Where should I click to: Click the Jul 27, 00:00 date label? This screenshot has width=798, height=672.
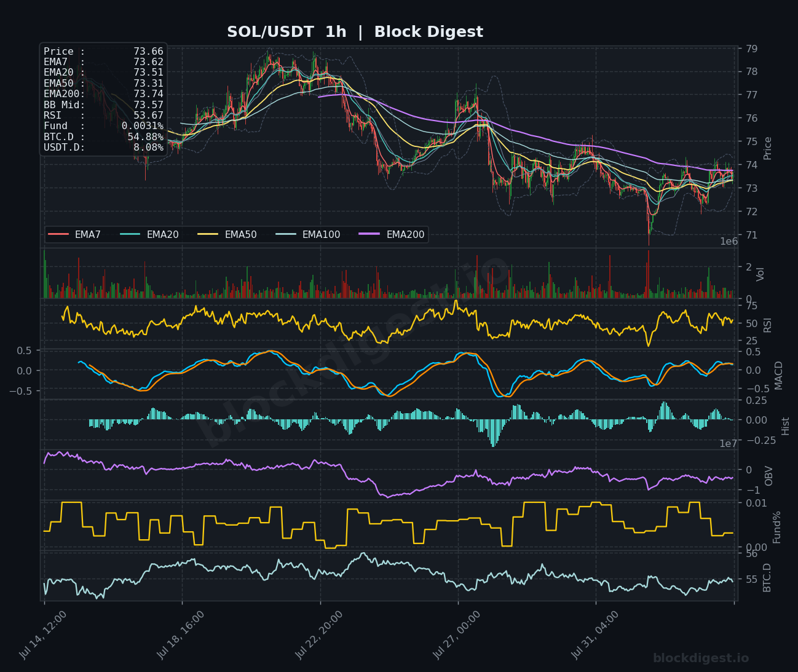(x=457, y=634)
